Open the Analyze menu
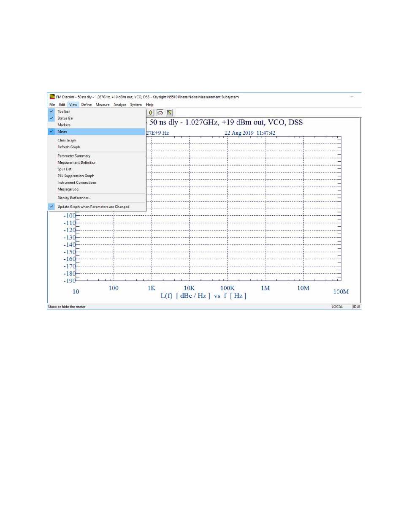Image resolution: width=401 pixels, height=532 pixels. click(x=120, y=105)
